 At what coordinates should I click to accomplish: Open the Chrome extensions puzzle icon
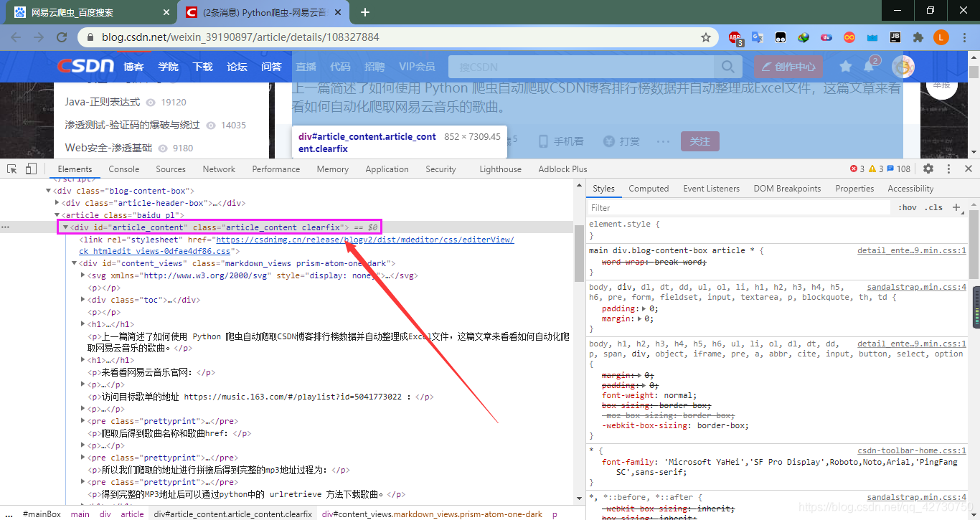coord(918,37)
